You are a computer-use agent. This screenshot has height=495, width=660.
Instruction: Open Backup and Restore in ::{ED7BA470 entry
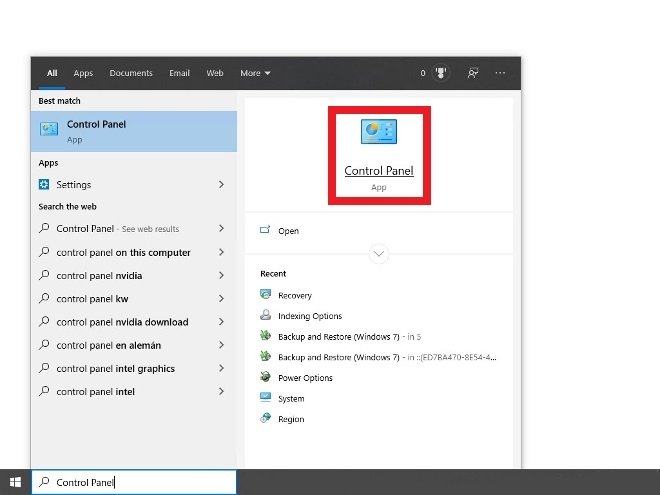pos(387,357)
